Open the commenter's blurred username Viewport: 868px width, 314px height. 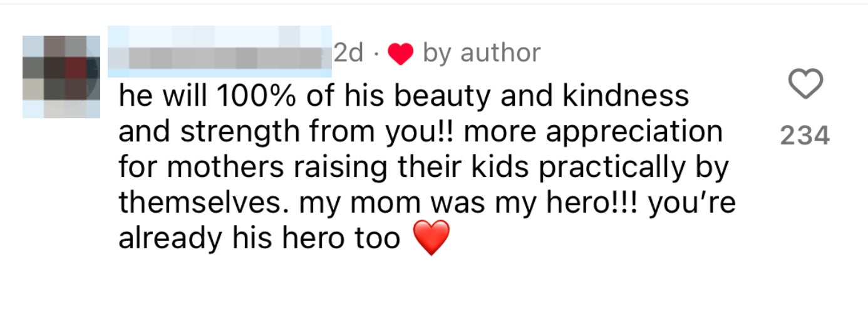tap(219, 53)
